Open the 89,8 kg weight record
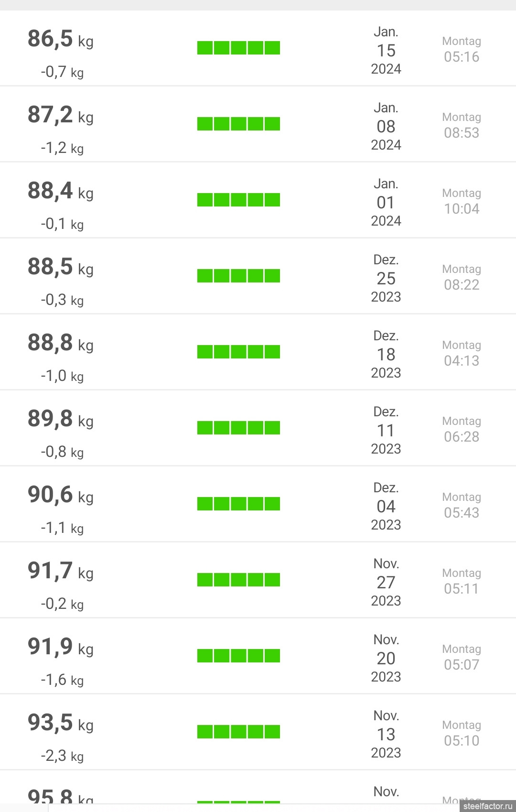The width and height of the screenshot is (516, 812). (x=60, y=419)
